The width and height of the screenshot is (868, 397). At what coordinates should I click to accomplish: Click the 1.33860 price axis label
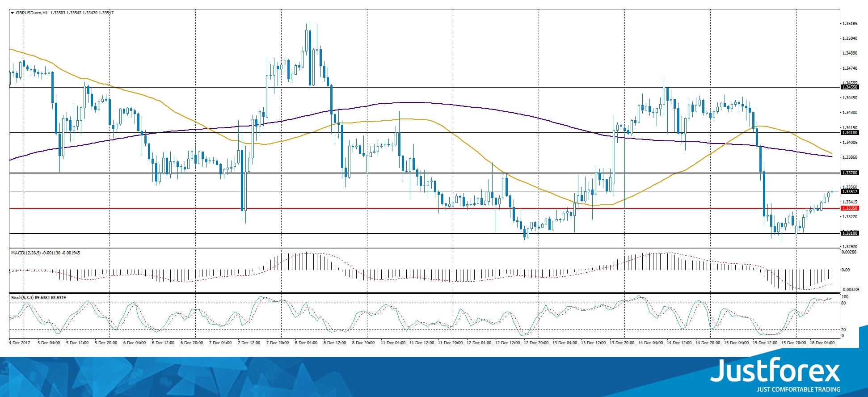[x=850, y=157]
